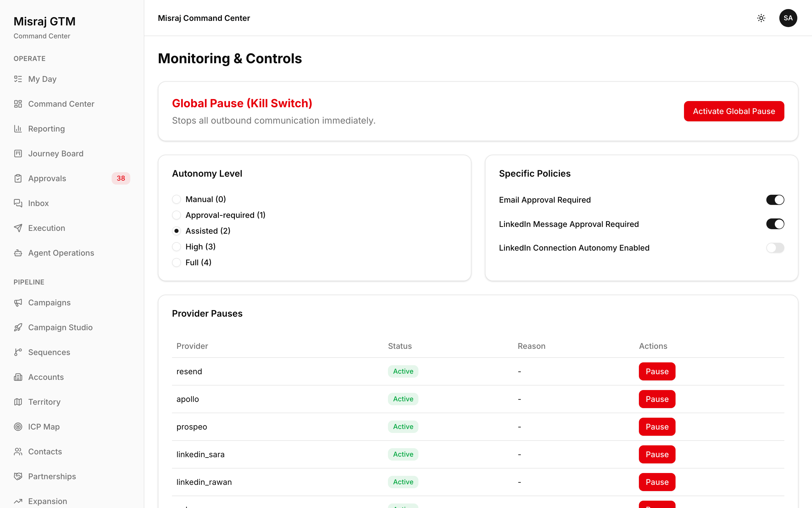Click the Misraj GTM logo title
Viewport: 812px width, 508px height.
pos(45,21)
